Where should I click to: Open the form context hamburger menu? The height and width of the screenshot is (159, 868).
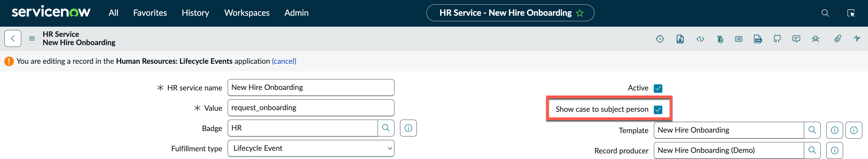click(32, 38)
